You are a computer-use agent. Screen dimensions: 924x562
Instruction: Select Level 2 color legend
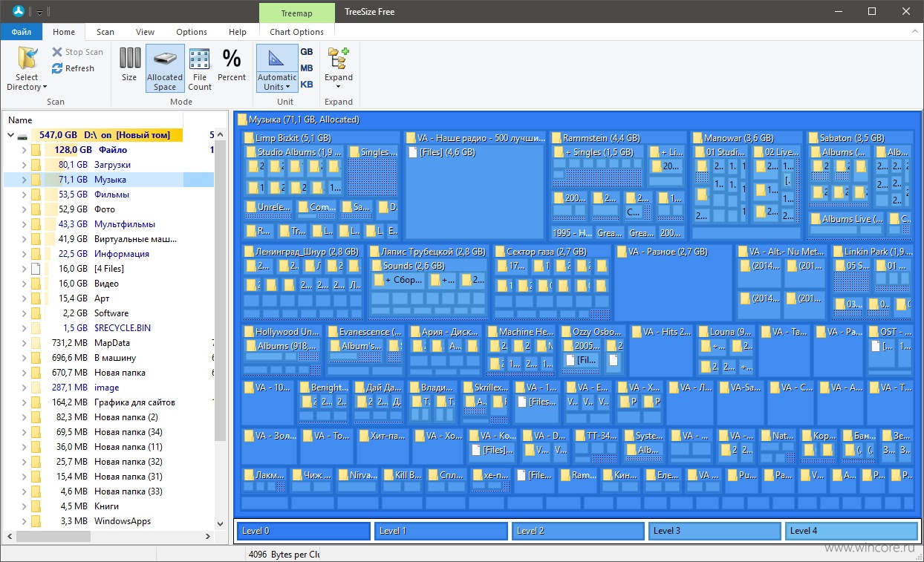coord(578,531)
